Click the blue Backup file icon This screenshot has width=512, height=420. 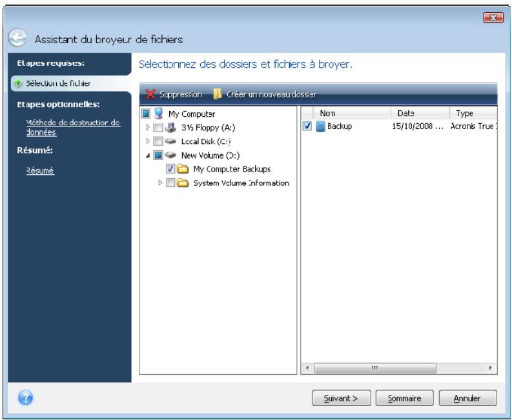[x=321, y=126]
